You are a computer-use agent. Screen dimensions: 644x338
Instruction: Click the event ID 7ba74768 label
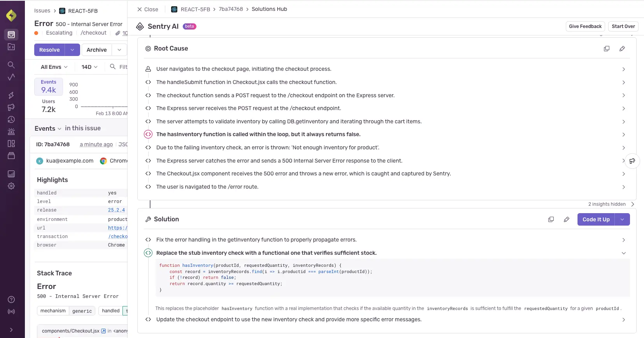click(53, 144)
